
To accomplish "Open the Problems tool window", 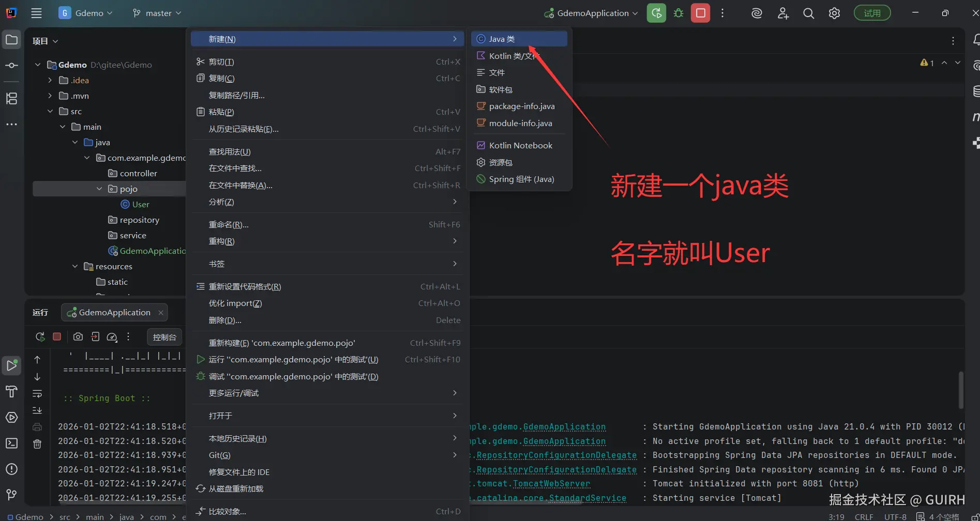I will 11,469.
